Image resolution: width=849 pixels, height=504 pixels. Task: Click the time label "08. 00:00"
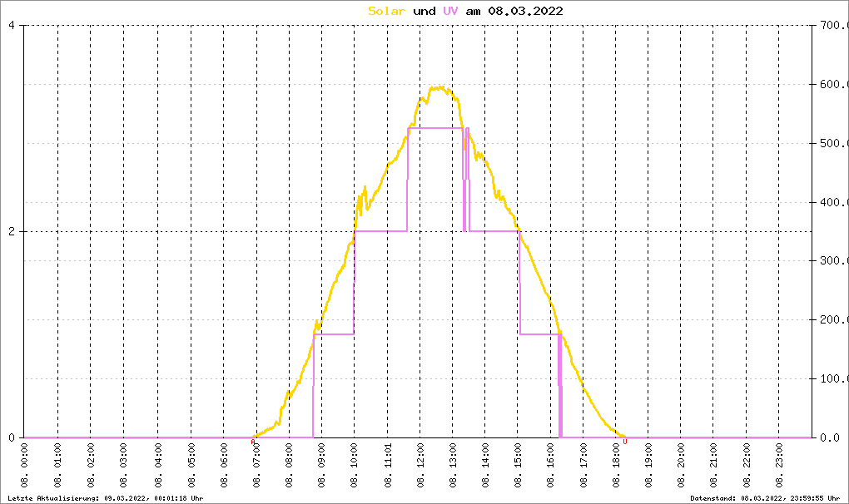tap(25, 466)
